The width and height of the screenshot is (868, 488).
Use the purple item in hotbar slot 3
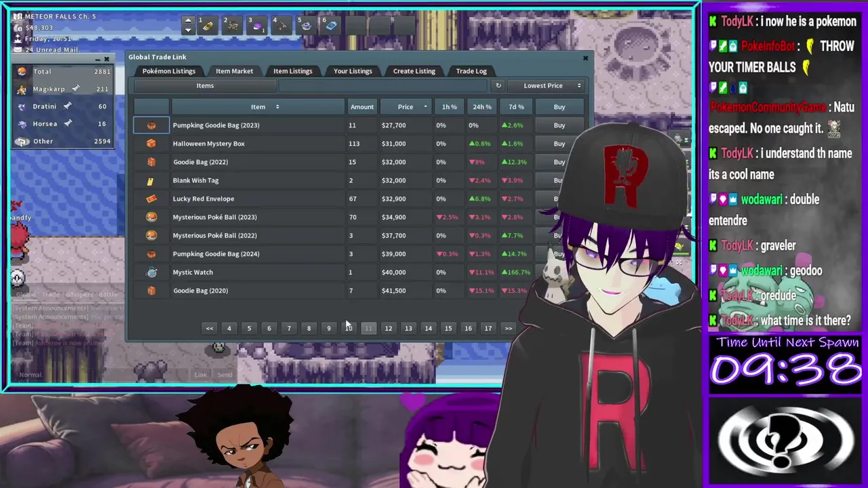[257, 26]
